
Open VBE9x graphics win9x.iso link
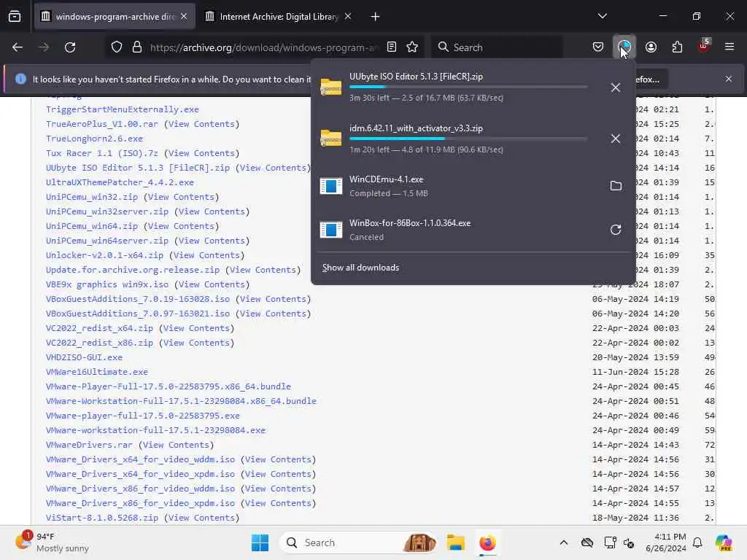[107, 284]
